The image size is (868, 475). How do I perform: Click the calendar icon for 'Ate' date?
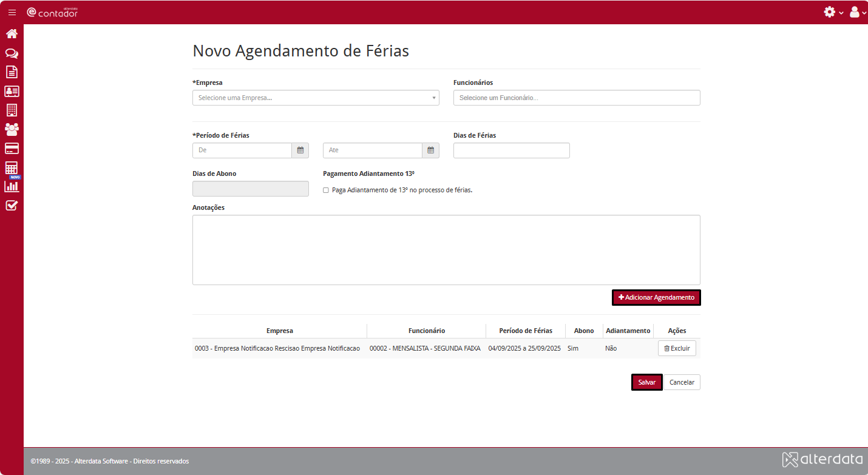click(x=430, y=150)
